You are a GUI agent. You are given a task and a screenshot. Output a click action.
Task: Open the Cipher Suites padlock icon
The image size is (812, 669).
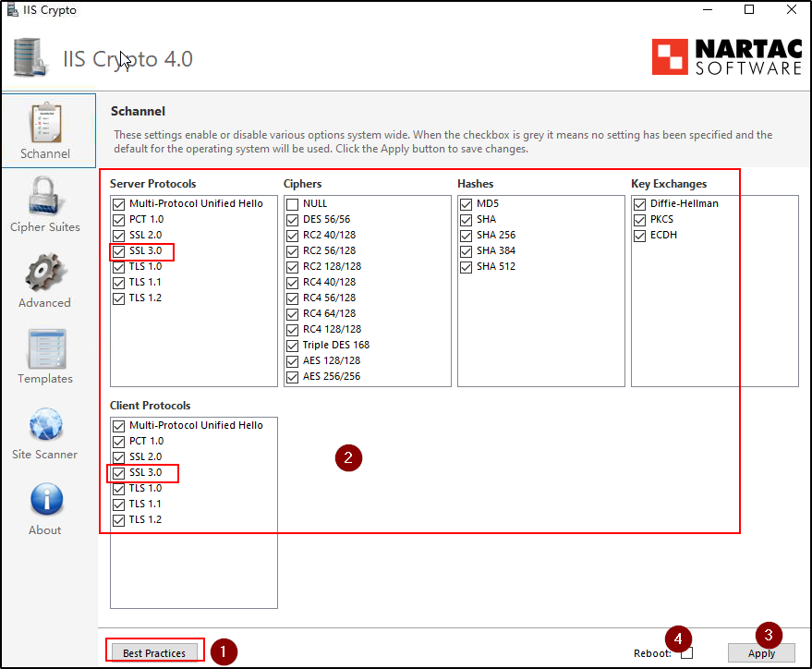pos(44,195)
